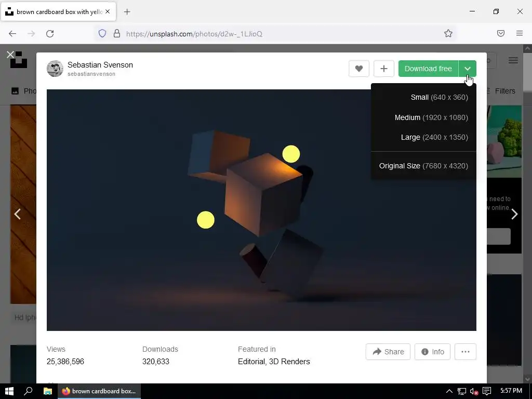Like the photo with heart icon
The image size is (532, 399).
click(358, 69)
